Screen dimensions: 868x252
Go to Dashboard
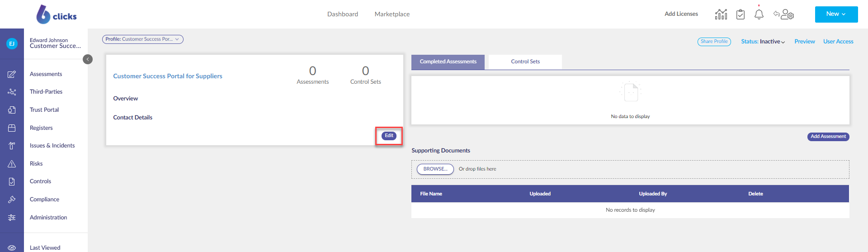(343, 14)
